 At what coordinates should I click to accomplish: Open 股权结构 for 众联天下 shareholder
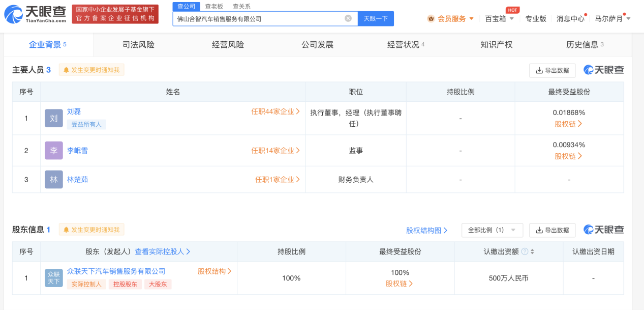point(214,271)
